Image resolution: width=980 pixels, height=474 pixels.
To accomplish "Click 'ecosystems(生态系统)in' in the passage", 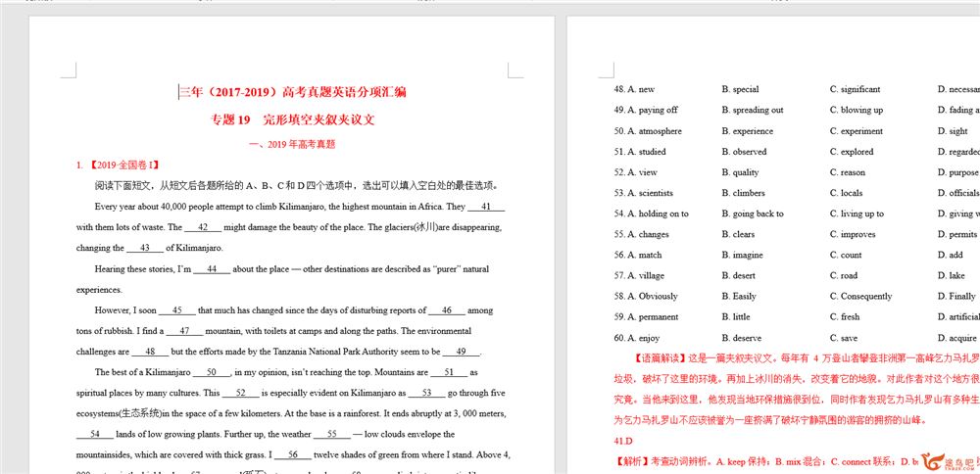I will click(x=123, y=414).
